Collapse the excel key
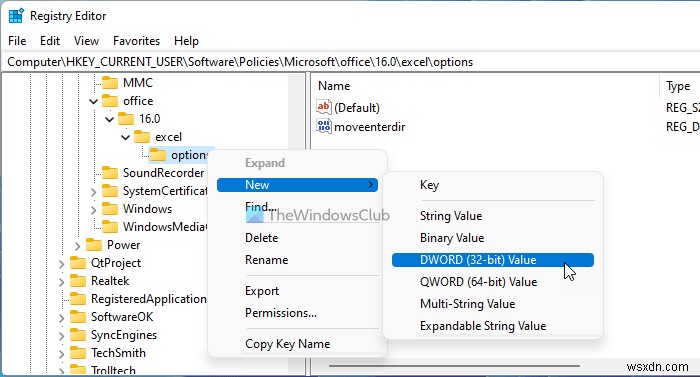 point(125,137)
